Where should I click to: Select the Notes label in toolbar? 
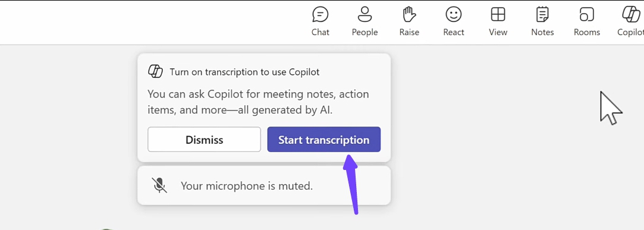(542, 32)
